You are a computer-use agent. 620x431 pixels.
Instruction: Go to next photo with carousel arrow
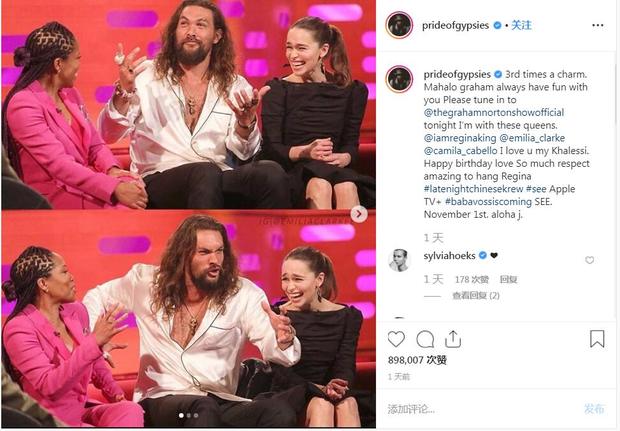tap(359, 214)
